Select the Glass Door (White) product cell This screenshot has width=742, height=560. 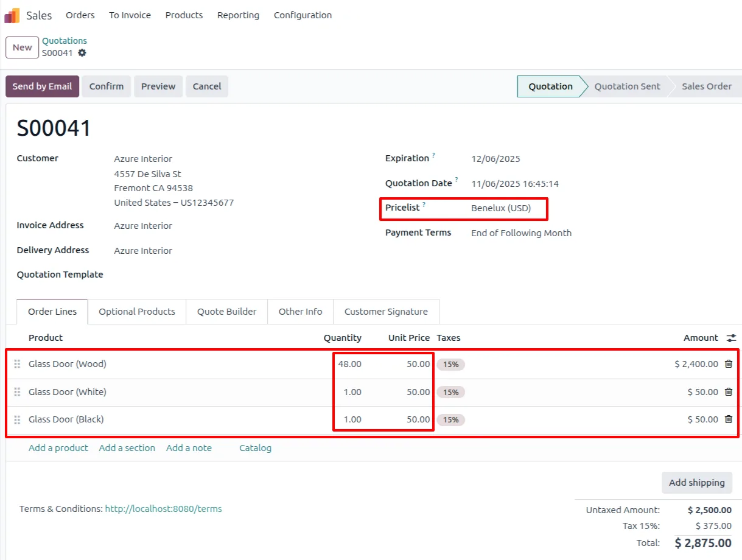[68, 392]
